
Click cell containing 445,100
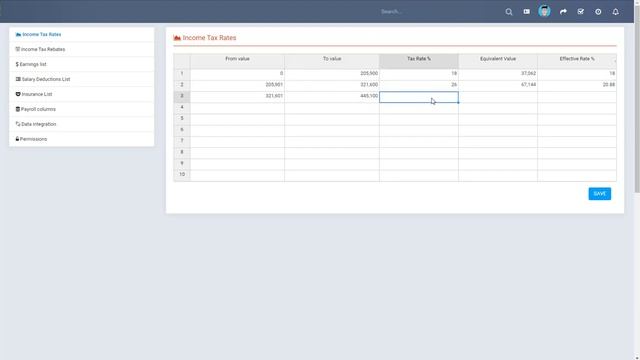(x=332, y=96)
